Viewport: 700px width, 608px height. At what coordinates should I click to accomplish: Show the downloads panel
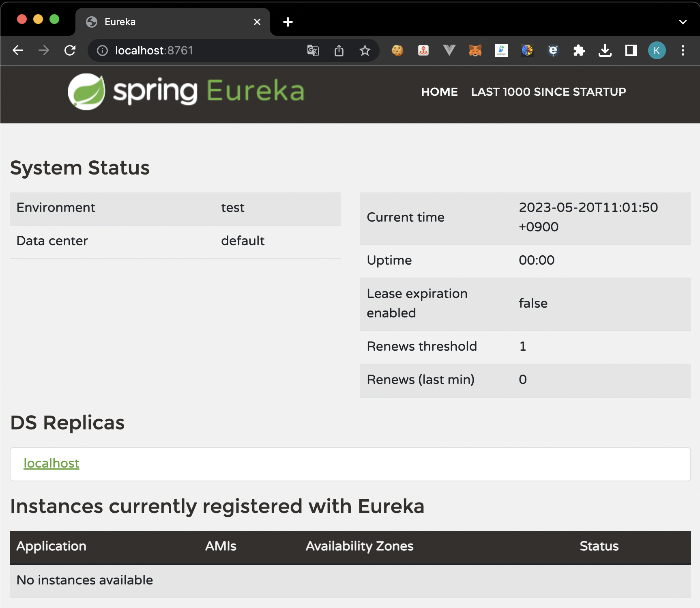tap(605, 50)
